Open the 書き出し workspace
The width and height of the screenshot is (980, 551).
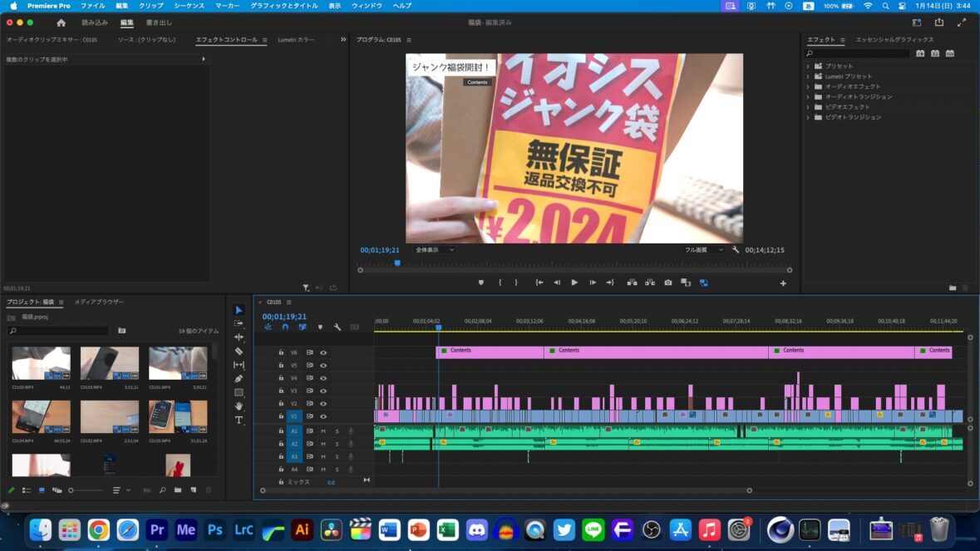click(159, 22)
